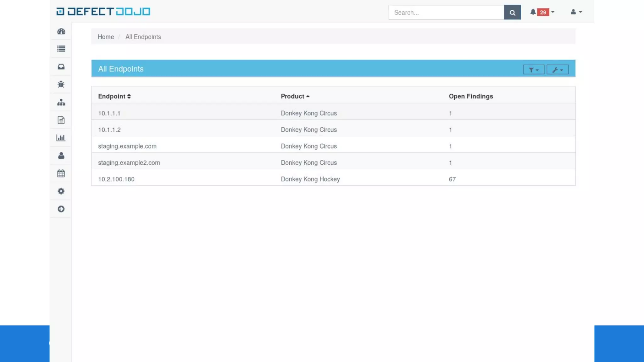644x362 pixels.
Task: Open the Metrics bar chart icon in sidebar
Action: [61, 138]
